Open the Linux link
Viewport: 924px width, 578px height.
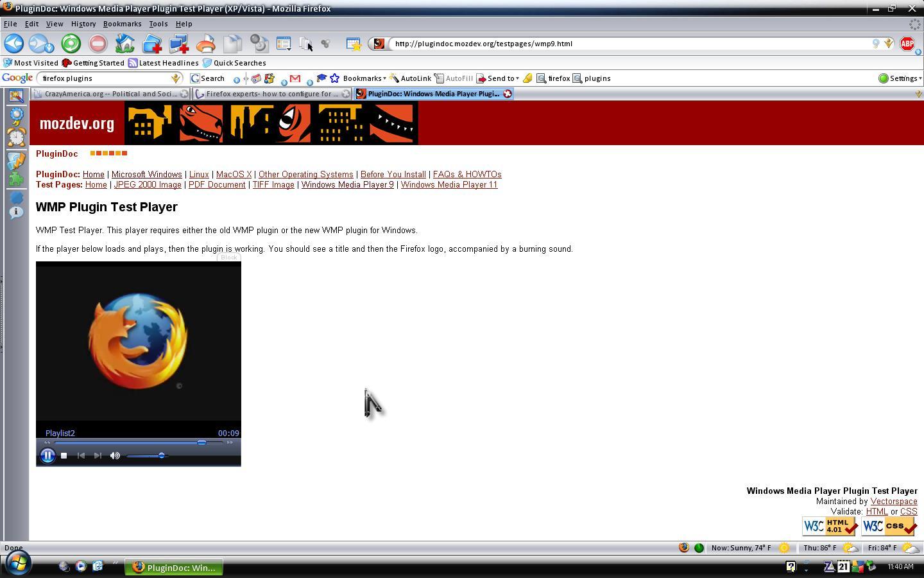point(199,174)
